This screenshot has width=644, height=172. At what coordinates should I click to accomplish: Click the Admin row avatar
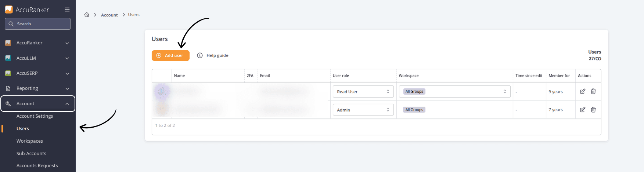[162, 109]
